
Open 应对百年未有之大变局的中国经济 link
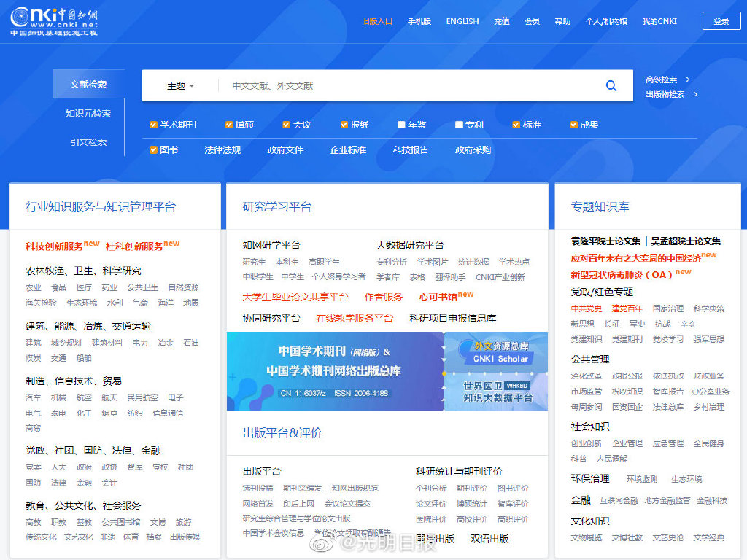[x=635, y=258]
